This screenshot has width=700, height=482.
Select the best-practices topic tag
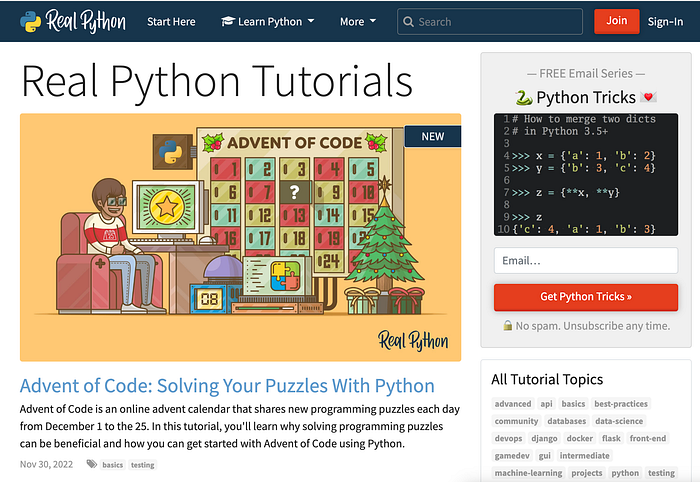click(x=621, y=404)
